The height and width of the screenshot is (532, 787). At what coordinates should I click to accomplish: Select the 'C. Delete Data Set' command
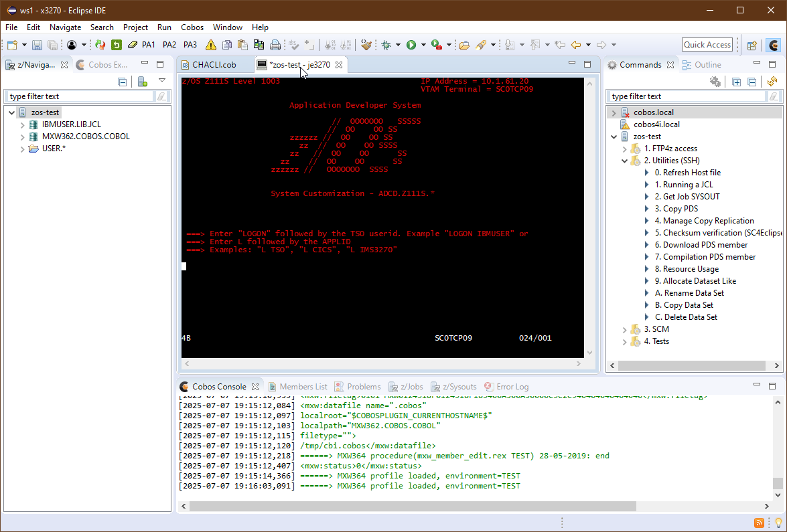click(x=686, y=317)
